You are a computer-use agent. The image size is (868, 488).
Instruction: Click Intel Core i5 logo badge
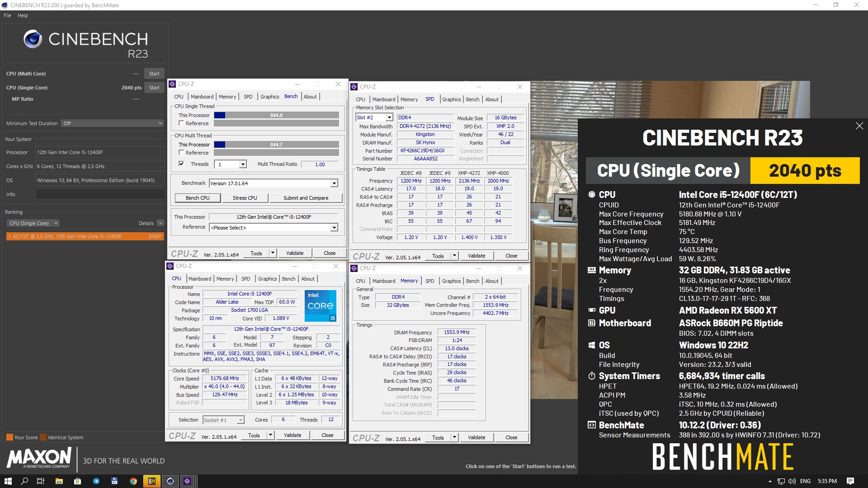point(321,306)
